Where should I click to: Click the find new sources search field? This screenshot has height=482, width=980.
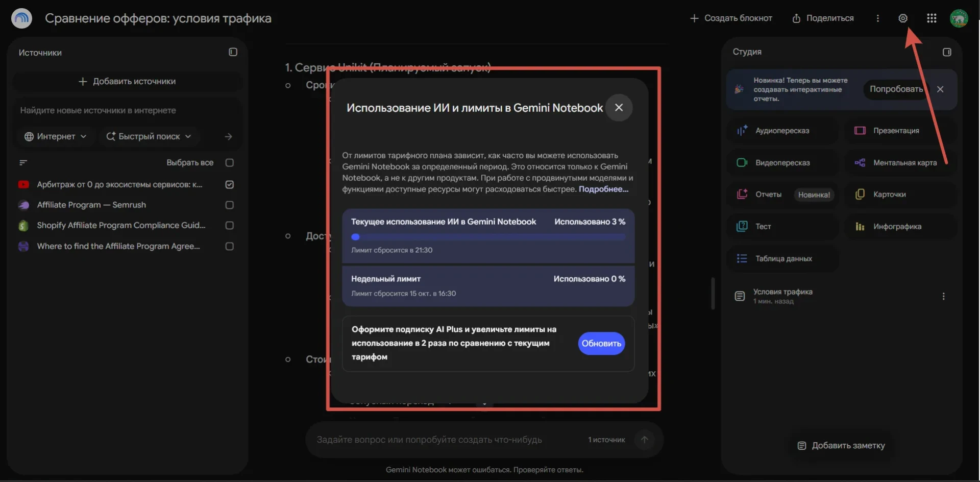click(127, 110)
